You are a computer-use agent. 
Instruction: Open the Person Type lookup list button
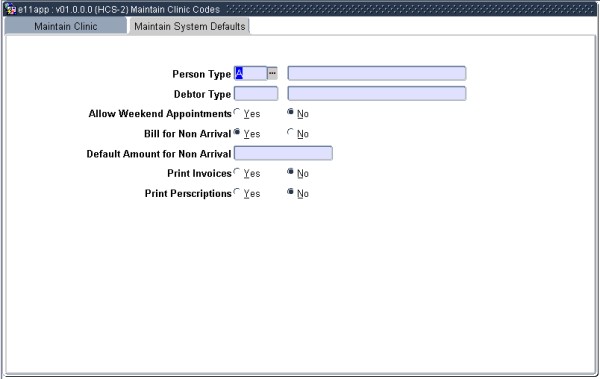click(x=272, y=73)
